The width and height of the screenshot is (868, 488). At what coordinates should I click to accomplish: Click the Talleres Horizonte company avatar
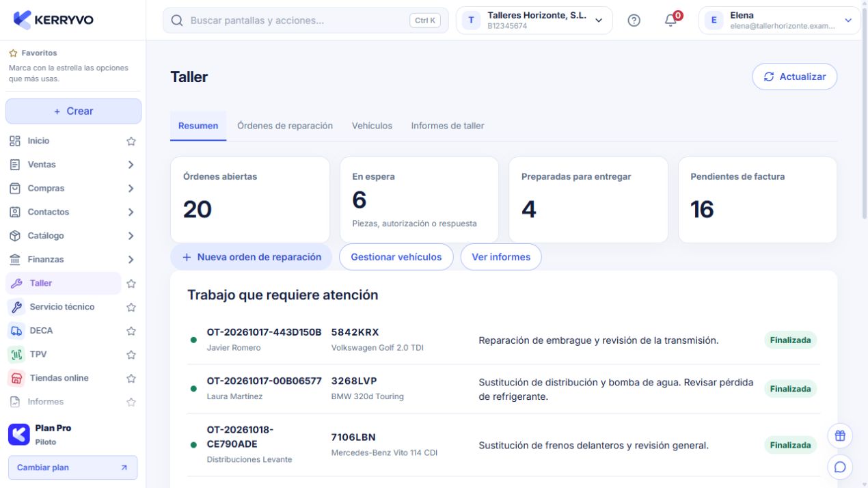click(471, 21)
